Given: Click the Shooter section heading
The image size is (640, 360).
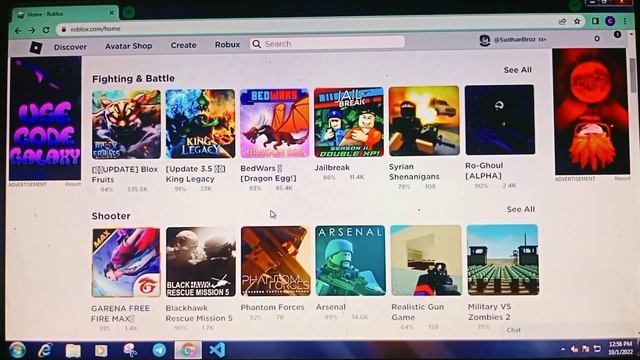Looking at the screenshot, I should [x=111, y=216].
